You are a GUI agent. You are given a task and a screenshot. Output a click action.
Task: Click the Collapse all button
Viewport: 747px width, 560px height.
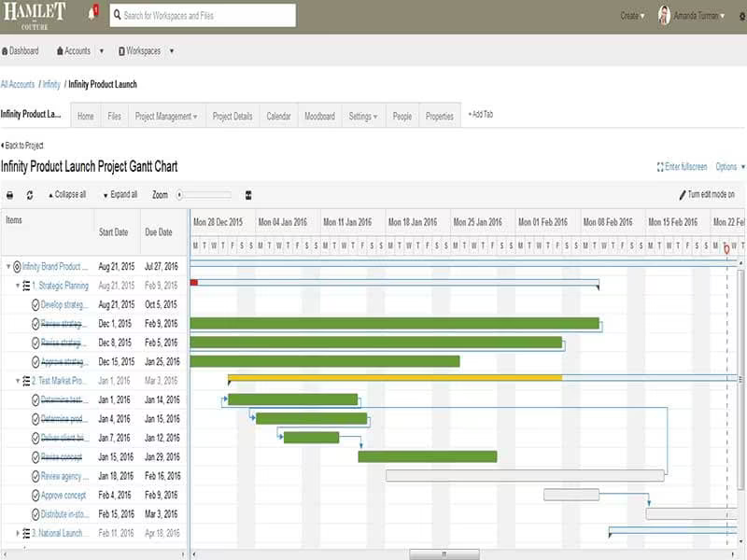click(66, 194)
